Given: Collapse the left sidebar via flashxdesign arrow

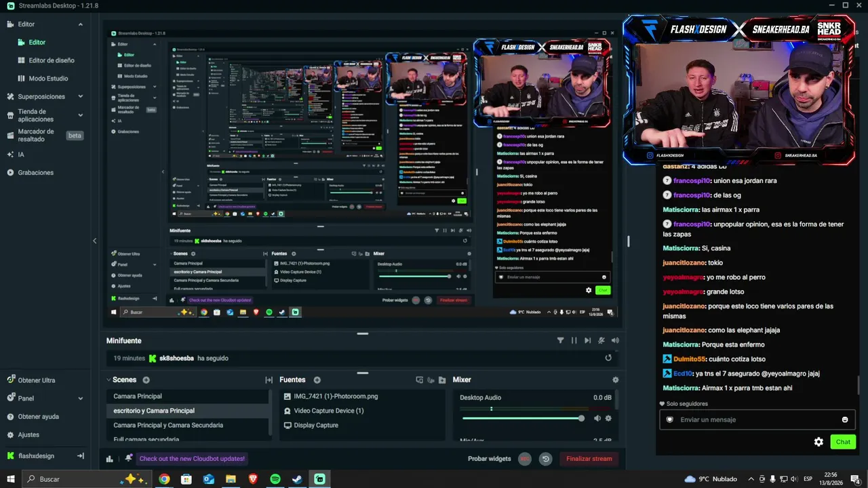Looking at the screenshot, I should (81, 456).
